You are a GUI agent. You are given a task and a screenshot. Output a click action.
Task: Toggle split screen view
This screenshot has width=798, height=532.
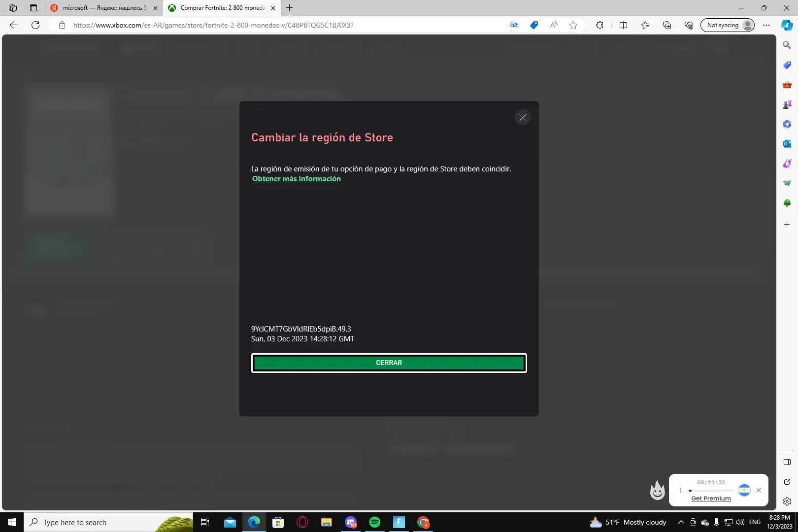[623, 25]
